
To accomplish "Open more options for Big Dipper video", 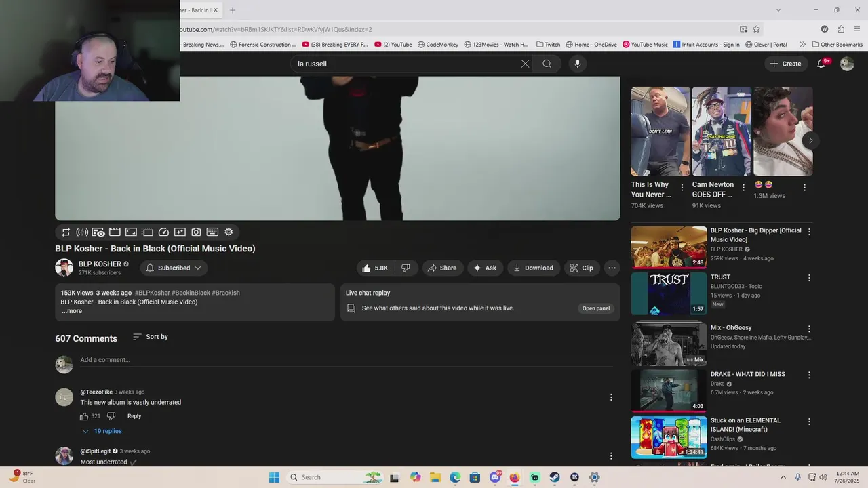I will [x=809, y=232].
